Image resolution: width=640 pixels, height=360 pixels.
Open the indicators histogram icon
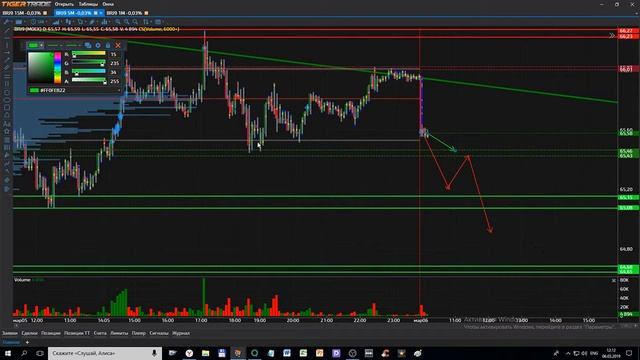(104, 22)
